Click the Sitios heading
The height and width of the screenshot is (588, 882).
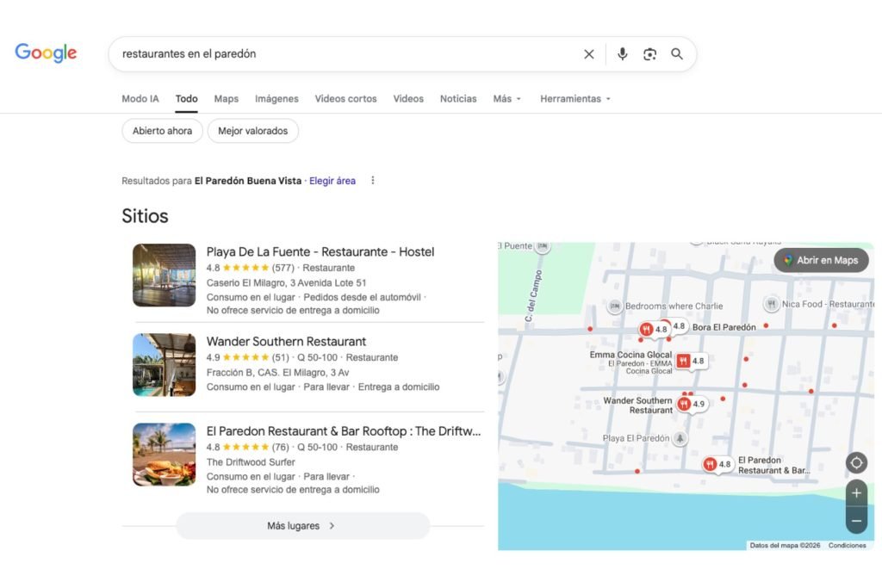tap(145, 216)
